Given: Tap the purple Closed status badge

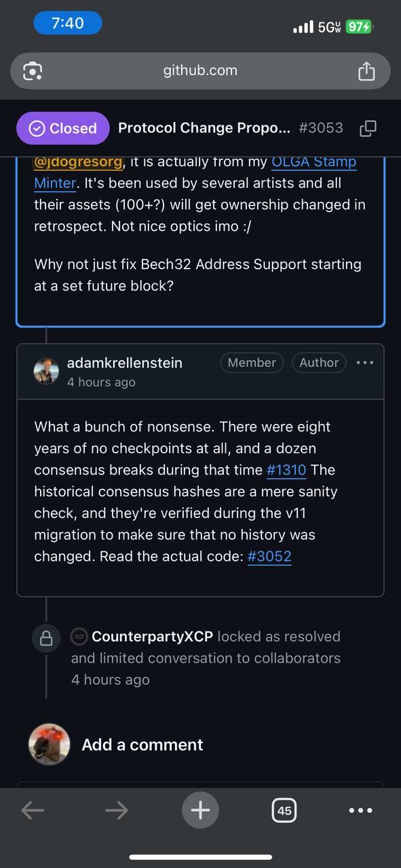Looking at the screenshot, I should (63, 128).
